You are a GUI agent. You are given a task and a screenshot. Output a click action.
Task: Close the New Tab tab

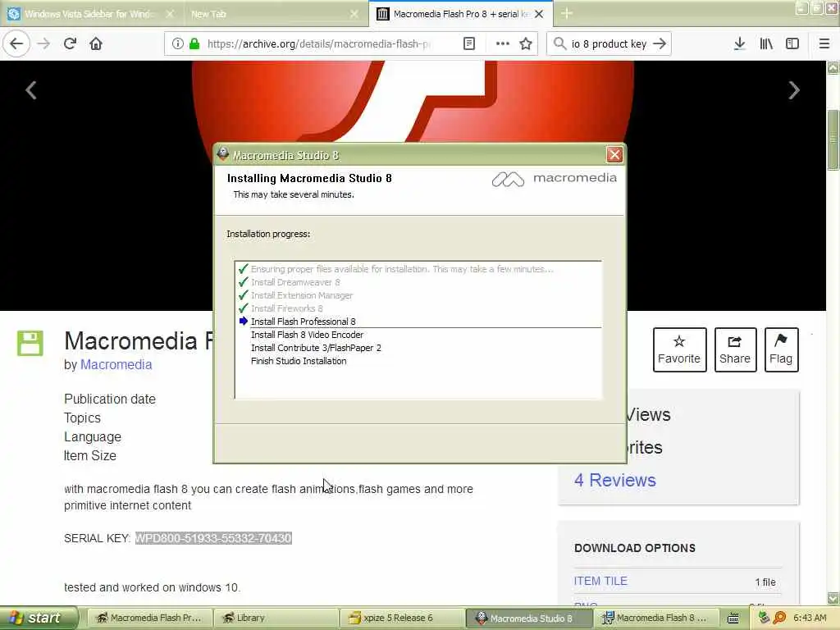tap(354, 14)
